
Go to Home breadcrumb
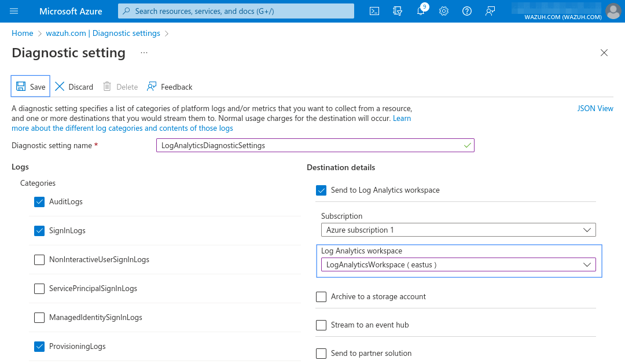click(23, 33)
